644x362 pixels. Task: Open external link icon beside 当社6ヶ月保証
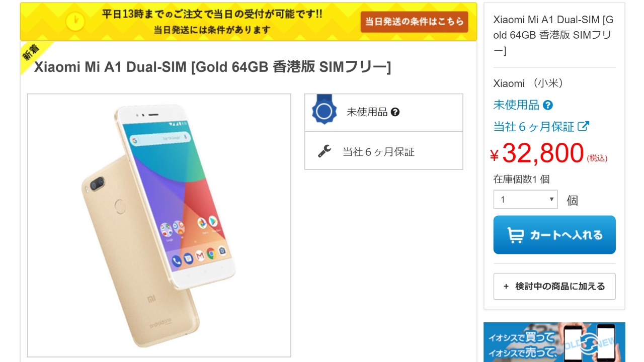tap(583, 126)
